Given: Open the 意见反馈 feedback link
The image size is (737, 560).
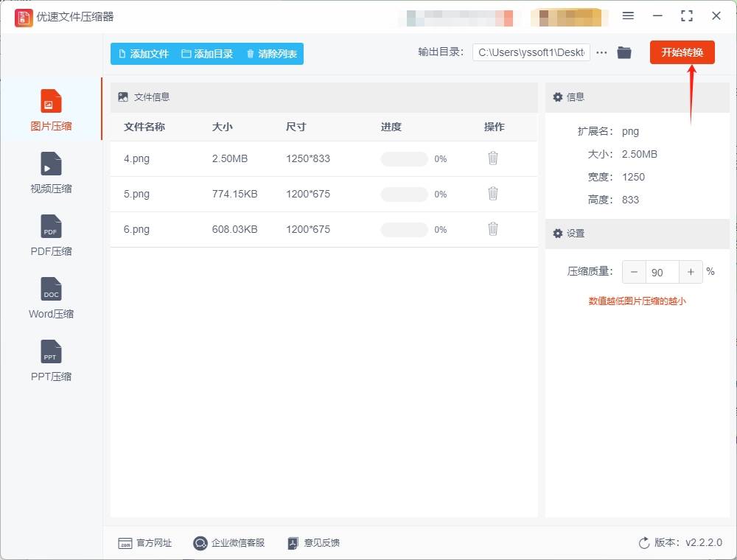Looking at the screenshot, I should click(313, 542).
